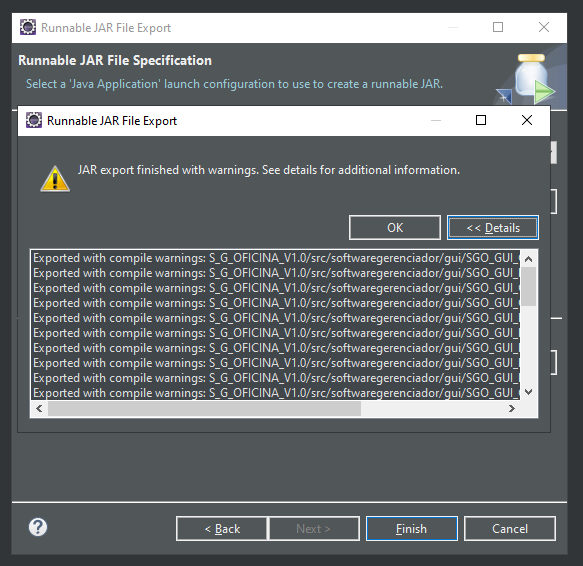Screen dimensions: 583x566
Task: Open help via question mark icon
Action: [x=38, y=527]
